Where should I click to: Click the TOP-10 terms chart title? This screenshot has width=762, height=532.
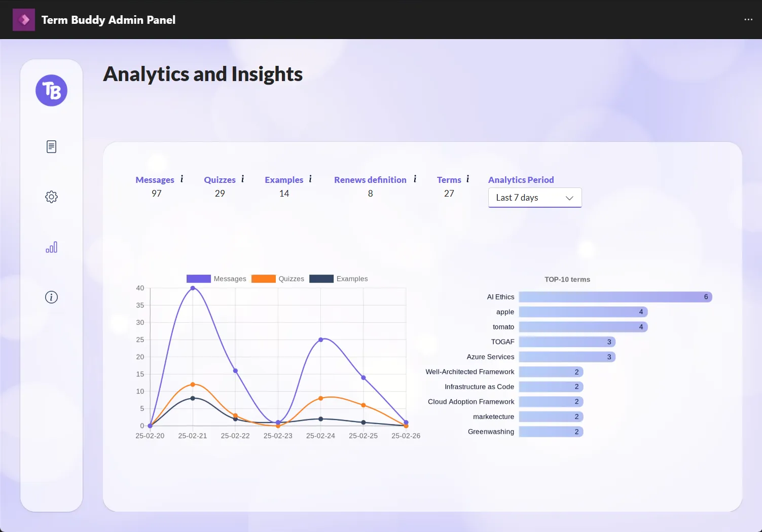(x=567, y=279)
